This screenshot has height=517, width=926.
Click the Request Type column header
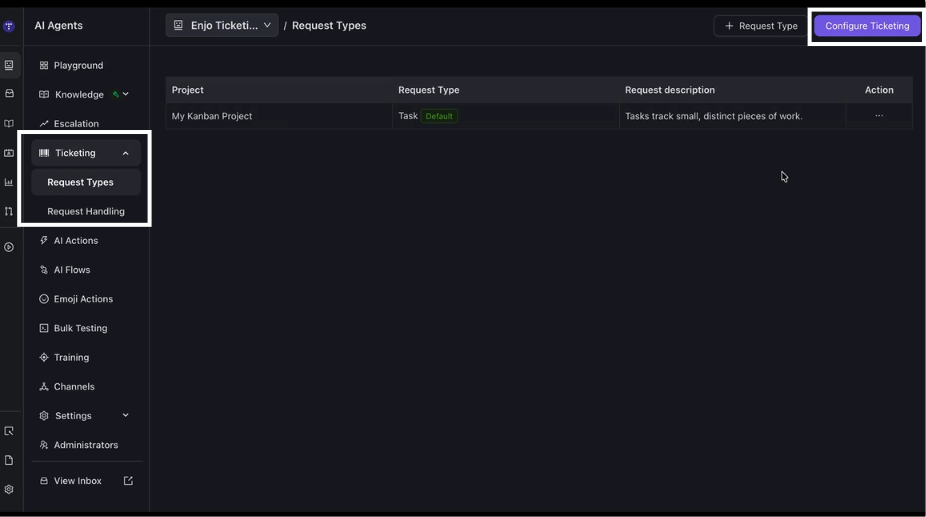pyautogui.click(x=428, y=90)
